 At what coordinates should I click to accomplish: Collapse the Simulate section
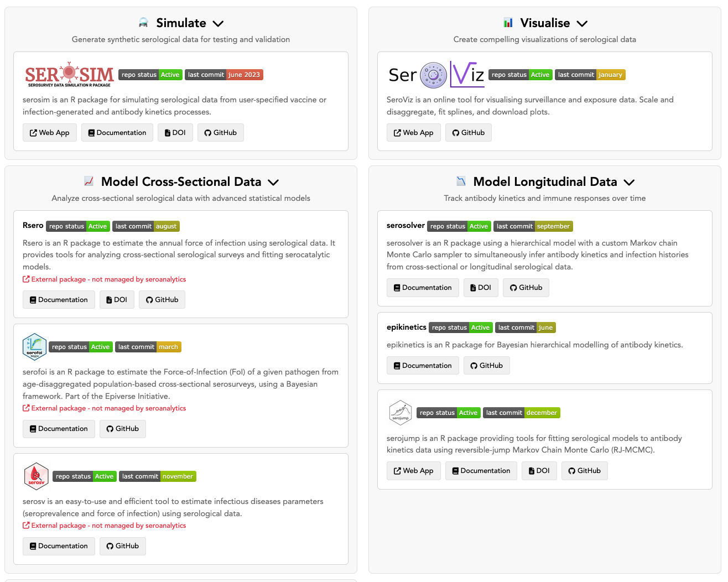click(218, 24)
